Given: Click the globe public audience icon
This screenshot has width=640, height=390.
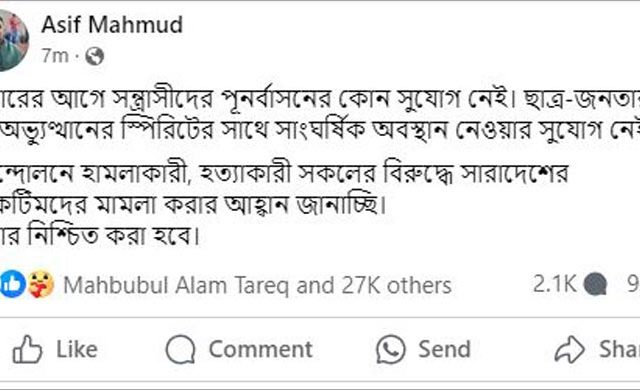Looking at the screenshot, I should pyautogui.click(x=94, y=56).
